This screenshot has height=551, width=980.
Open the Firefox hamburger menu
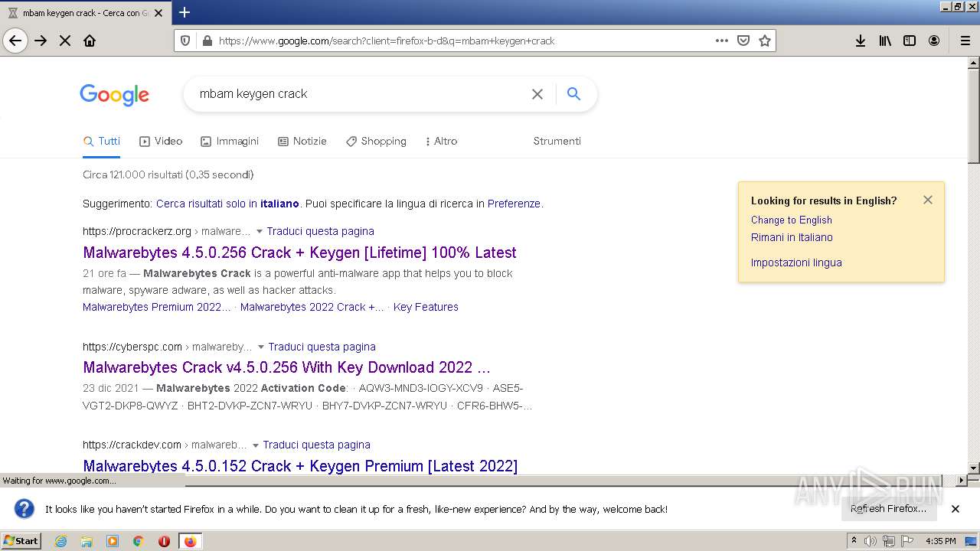point(965,41)
